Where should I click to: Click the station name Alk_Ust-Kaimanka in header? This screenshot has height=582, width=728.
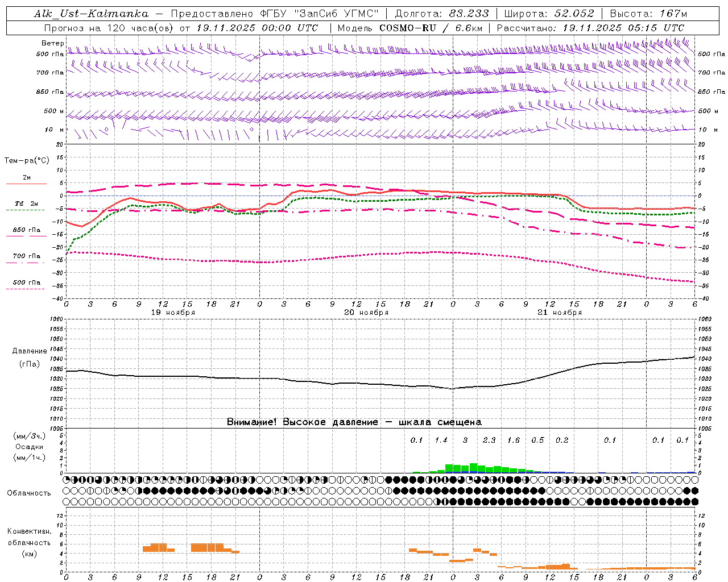[x=91, y=14]
